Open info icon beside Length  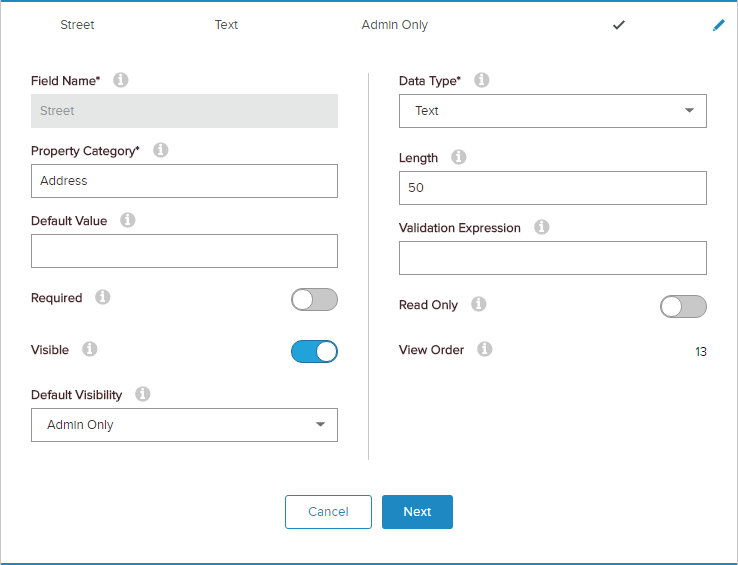pyautogui.click(x=458, y=157)
